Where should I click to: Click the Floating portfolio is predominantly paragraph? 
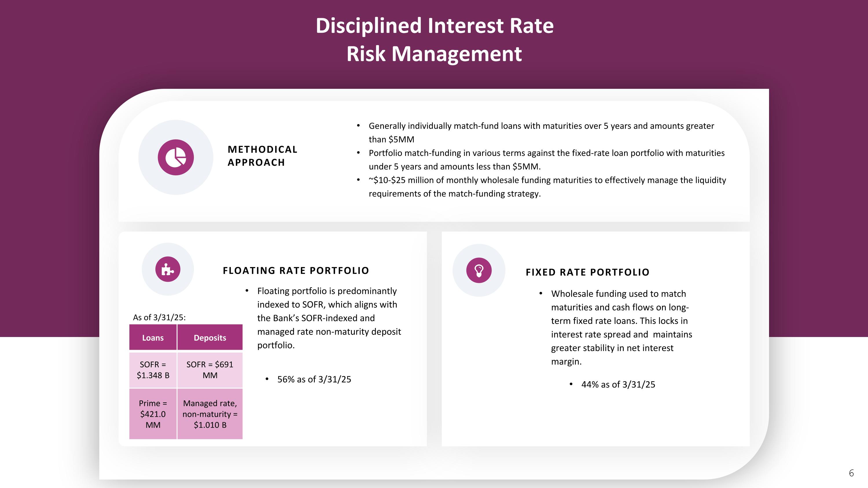[329, 318]
